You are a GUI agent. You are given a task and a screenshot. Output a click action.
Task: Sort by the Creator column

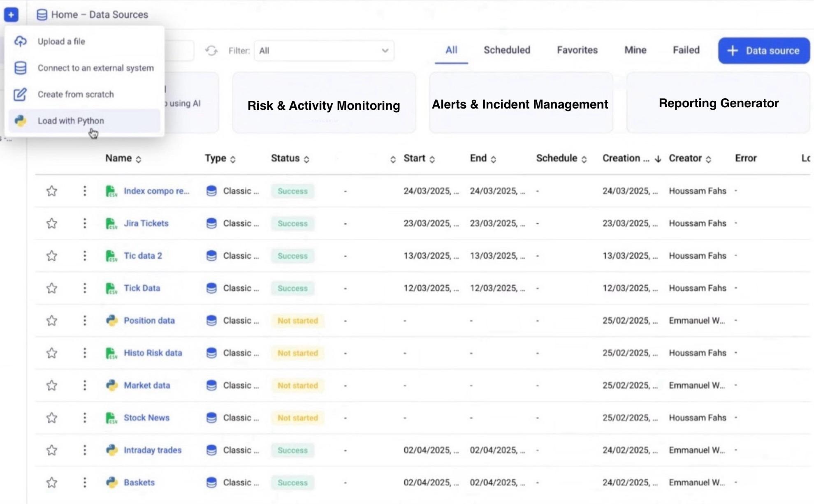[x=690, y=159]
